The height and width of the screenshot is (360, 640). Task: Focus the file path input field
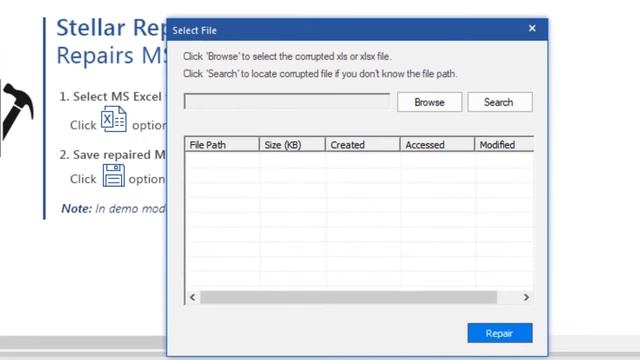pyautogui.click(x=287, y=101)
